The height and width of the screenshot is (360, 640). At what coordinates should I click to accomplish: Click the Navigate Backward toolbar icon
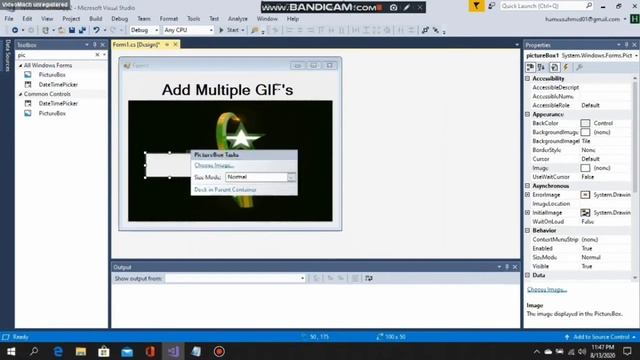coord(15,30)
